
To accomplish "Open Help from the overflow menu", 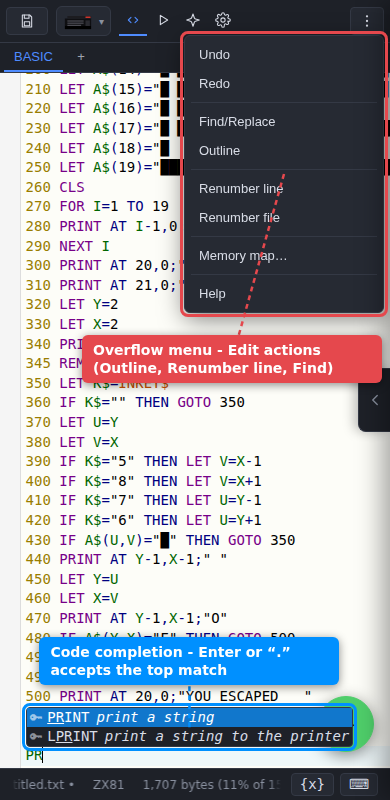I will tap(284, 293).
